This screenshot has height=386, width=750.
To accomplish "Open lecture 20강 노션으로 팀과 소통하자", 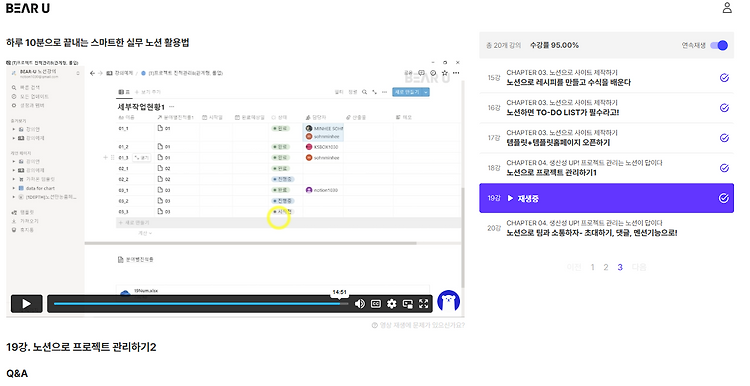I will pos(606,228).
